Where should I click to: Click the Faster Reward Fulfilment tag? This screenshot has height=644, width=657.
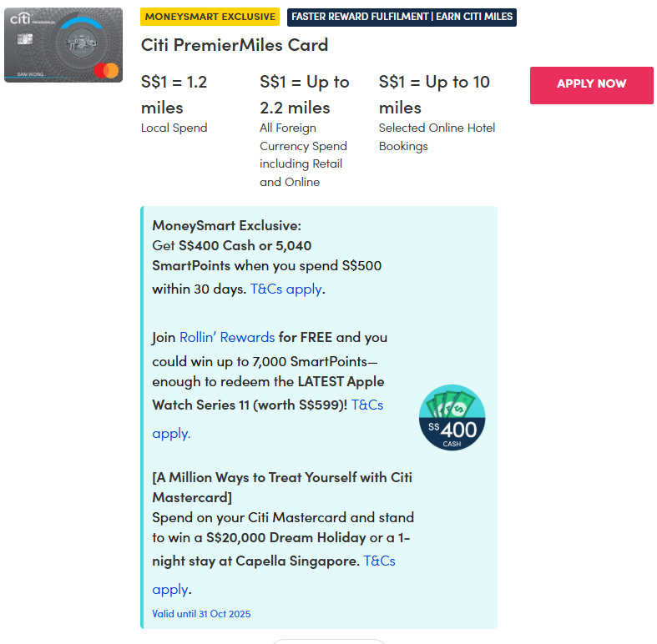(402, 17)
